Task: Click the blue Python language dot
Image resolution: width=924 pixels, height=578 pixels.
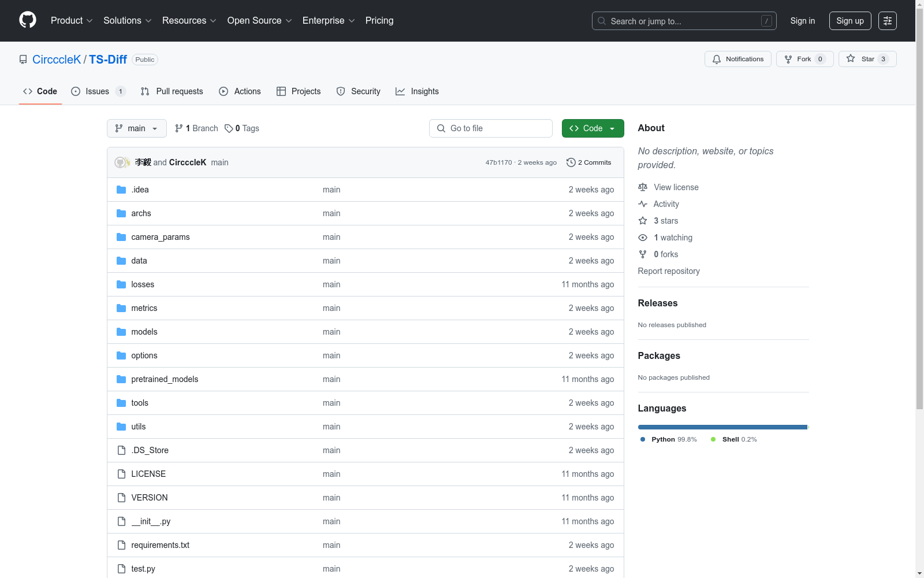Action: [643, 439]
